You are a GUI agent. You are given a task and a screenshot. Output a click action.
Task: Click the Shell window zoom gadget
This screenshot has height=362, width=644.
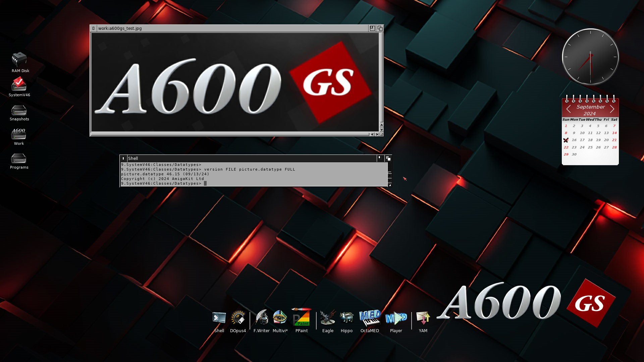pos(380,159)
